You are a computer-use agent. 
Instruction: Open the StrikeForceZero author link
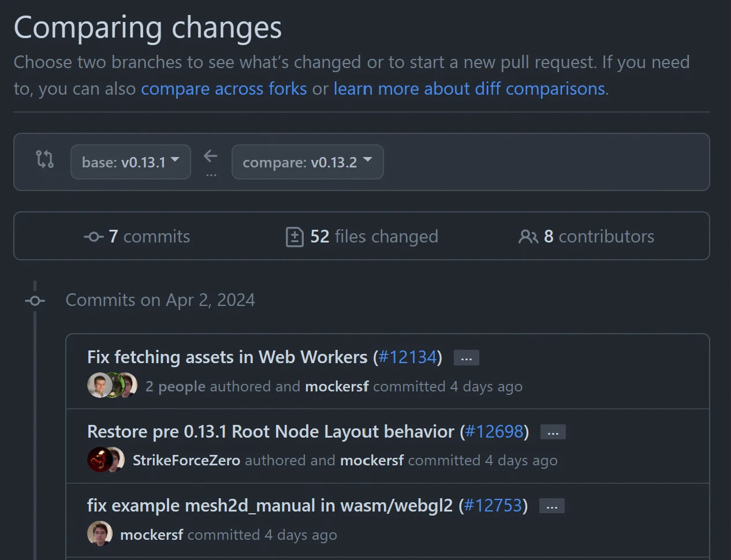click(x=187, y=460)
